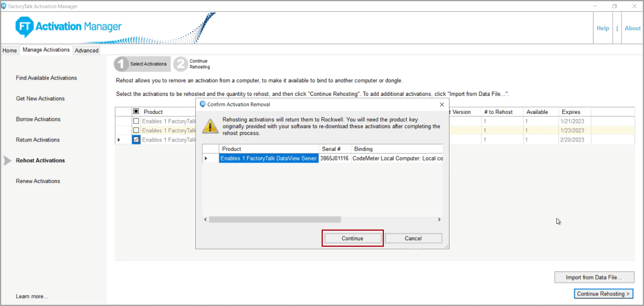Click the dialog horizontal scrollbar thumb
Image resolution: width=644 pixels, height=306 pixels.
275,219
